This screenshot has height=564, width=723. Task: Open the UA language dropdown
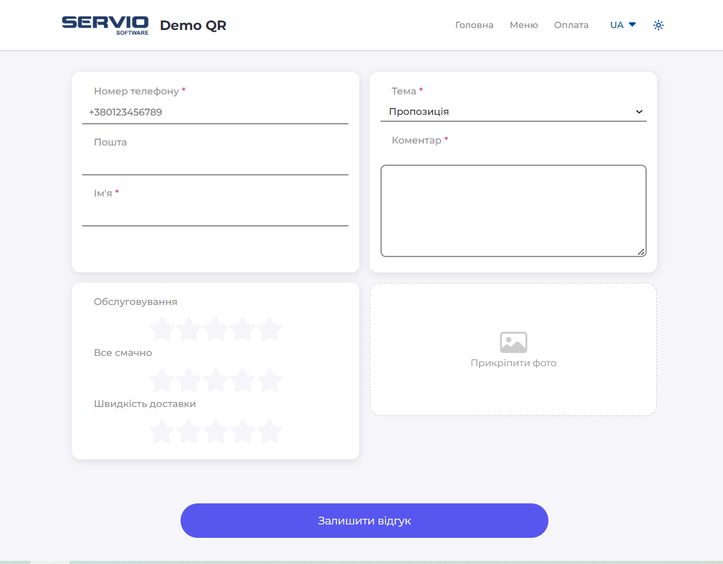[622, 25]
